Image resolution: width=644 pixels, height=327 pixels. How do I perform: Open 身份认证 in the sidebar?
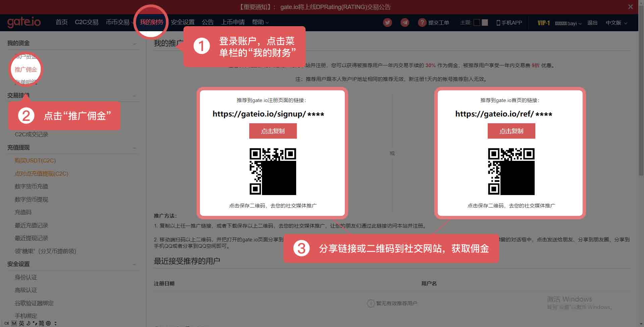[26, 277]
